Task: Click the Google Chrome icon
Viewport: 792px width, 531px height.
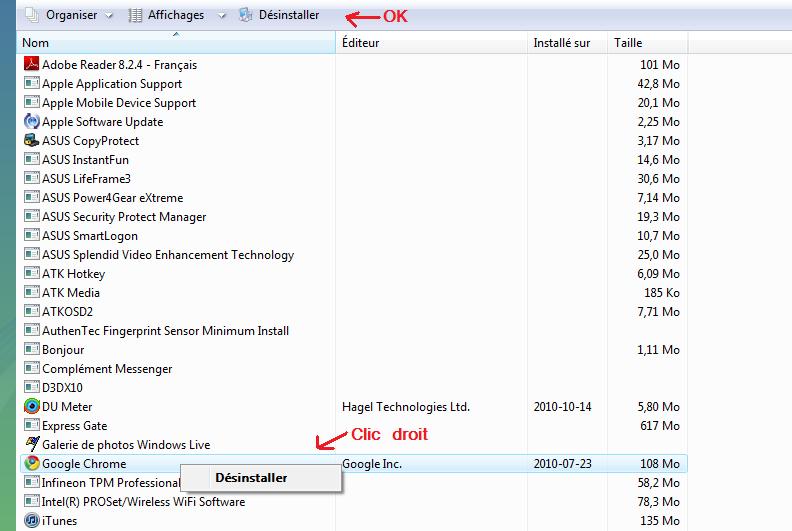Action: pyautogui.click(x=31, y=463)
